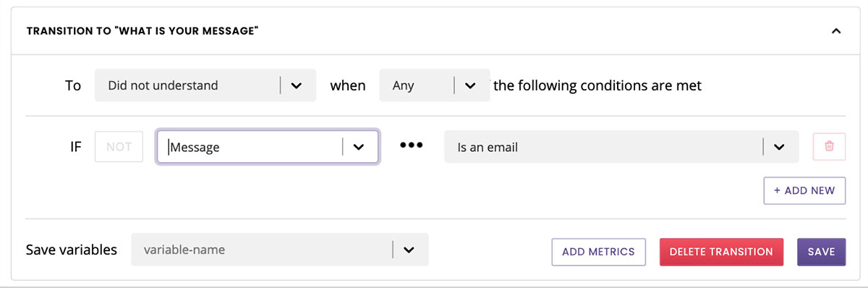The width and height of the screenshot is (868, 288).
Task: Click the 'Any' selected value text
Action: (x=403, y=85)
